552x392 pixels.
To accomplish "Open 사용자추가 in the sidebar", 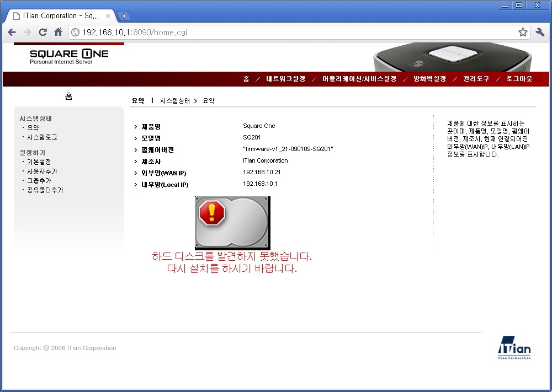I will [x=42, y=171].
